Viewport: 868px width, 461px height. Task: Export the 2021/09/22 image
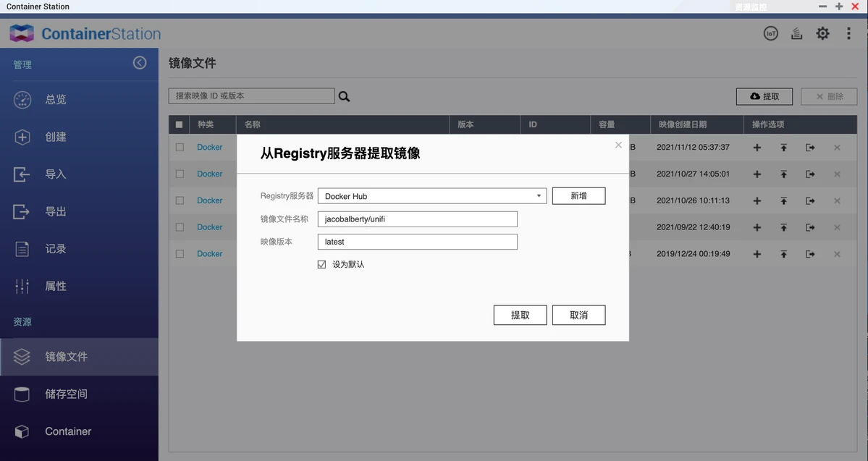coord(810,227)
